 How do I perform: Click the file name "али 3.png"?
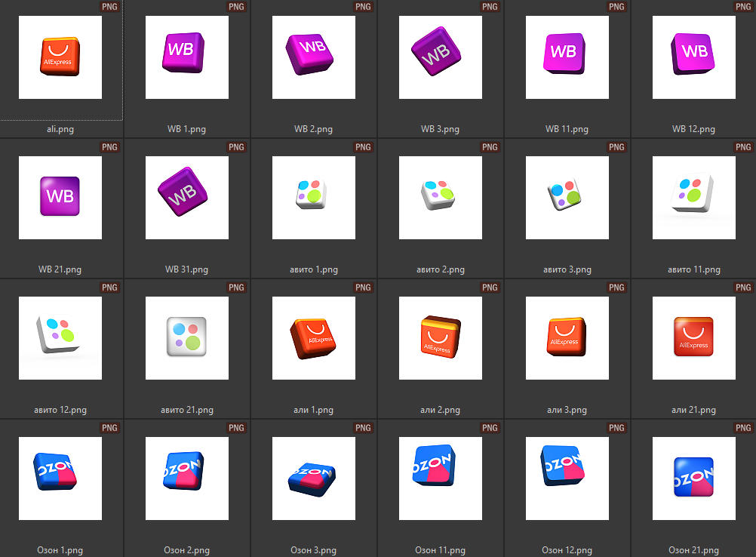point(567,410)
